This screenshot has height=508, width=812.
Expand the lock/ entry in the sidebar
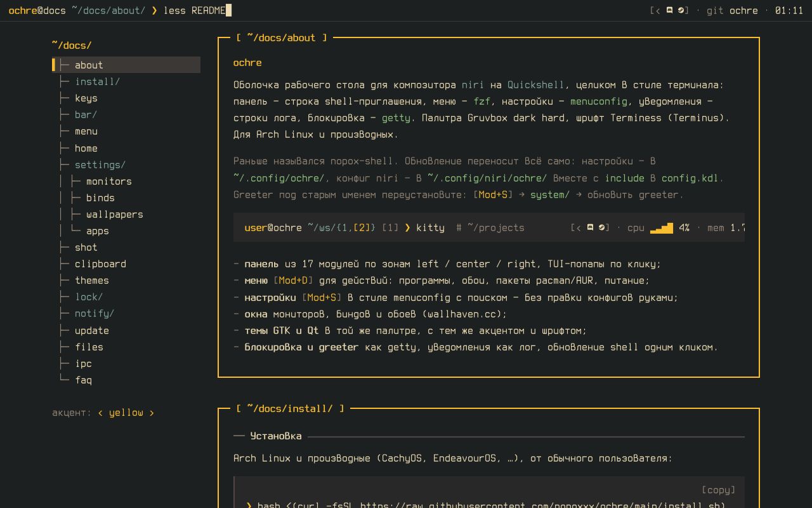[89, 297]
